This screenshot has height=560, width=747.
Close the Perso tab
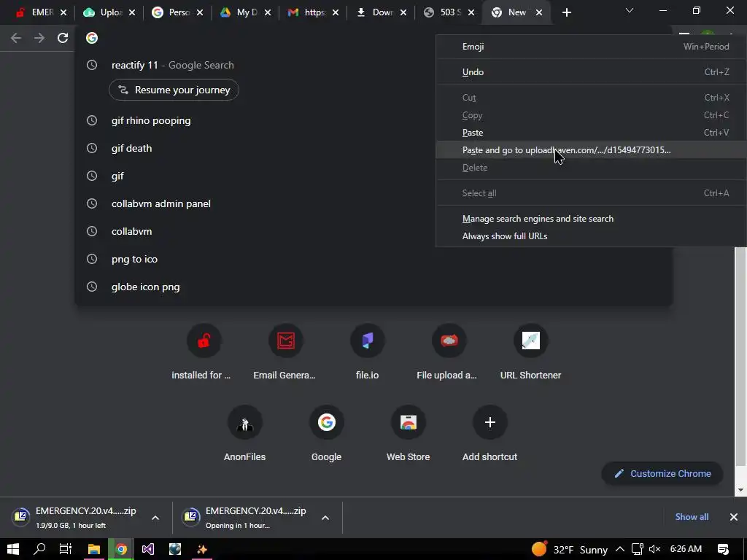(x=200, y=12)
